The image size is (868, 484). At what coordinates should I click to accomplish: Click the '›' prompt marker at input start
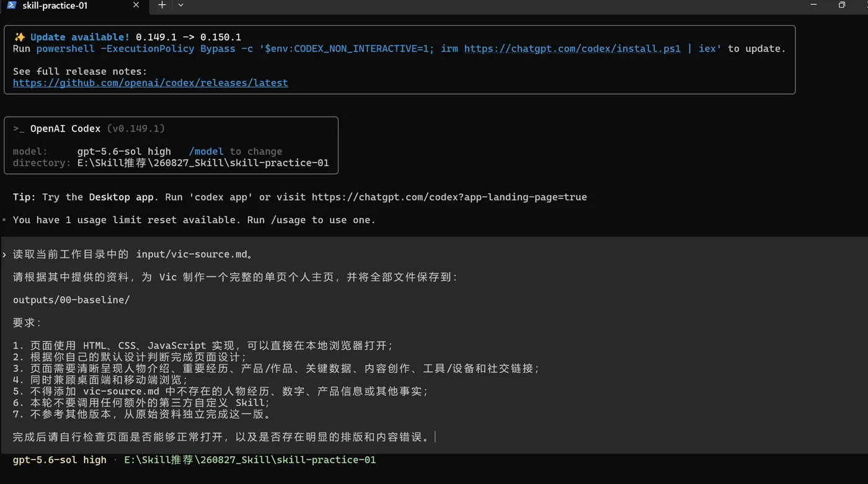tap(4, 254)
